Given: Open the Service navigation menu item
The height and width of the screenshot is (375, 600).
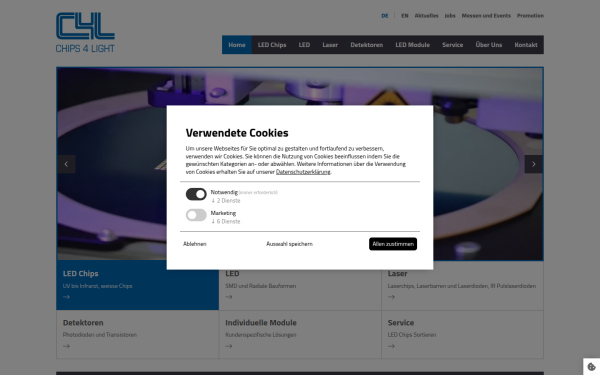Looking at the screenshot, I should 453,45.
